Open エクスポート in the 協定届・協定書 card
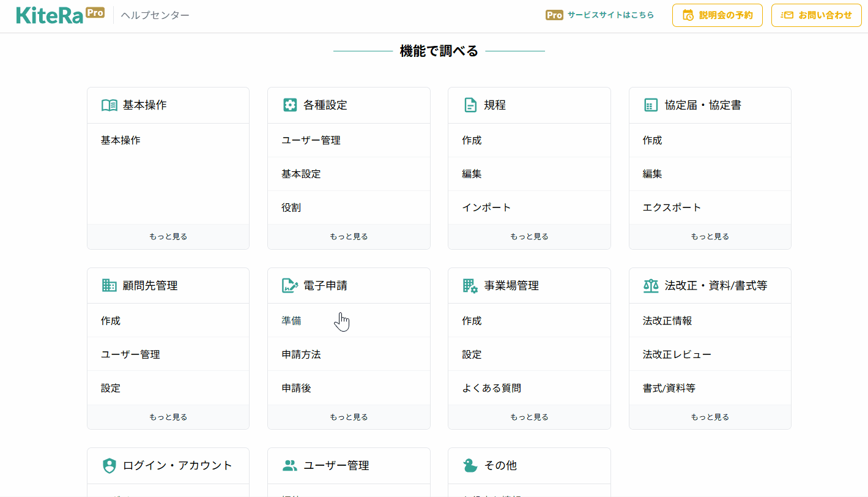 pyautogui.click(x=672, y=207)
